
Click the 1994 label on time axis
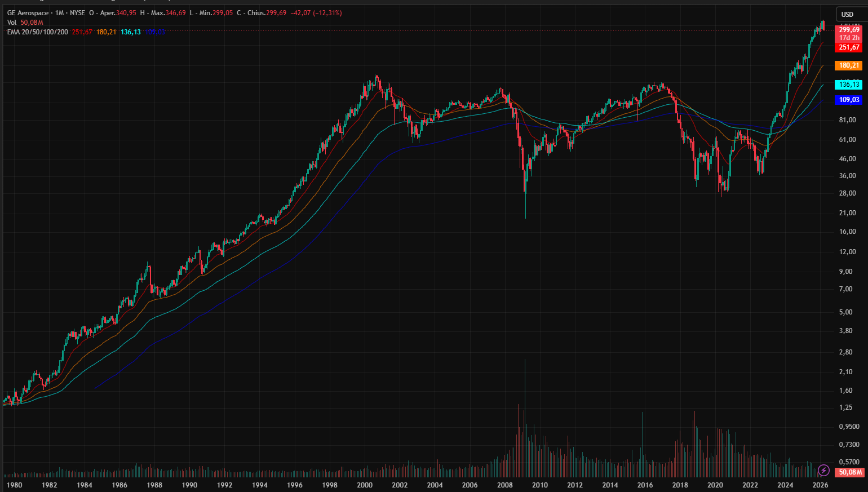pyautogui.click(x=260, y=485)
